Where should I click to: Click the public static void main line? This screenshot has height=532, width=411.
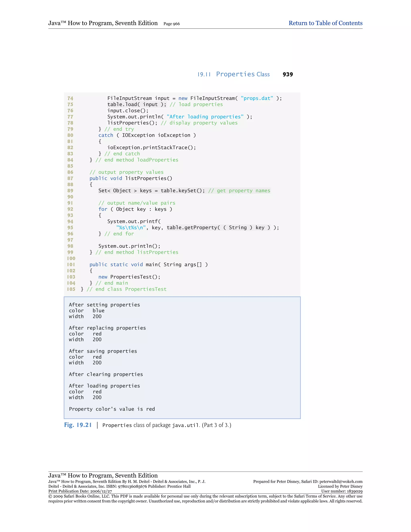coord(148,265)
